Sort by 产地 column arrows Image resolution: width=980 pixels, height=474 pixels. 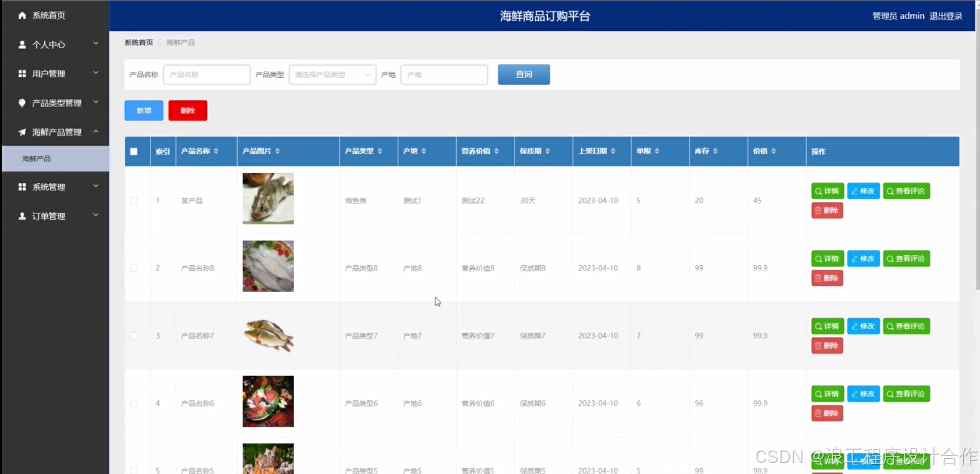click(424, 151)
